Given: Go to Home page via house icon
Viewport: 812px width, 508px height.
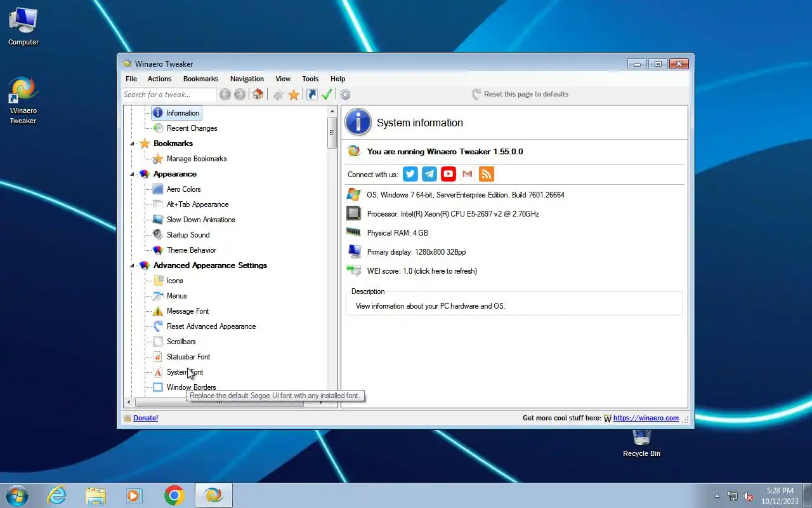Looking at the screenshot, I should [258, 95].
